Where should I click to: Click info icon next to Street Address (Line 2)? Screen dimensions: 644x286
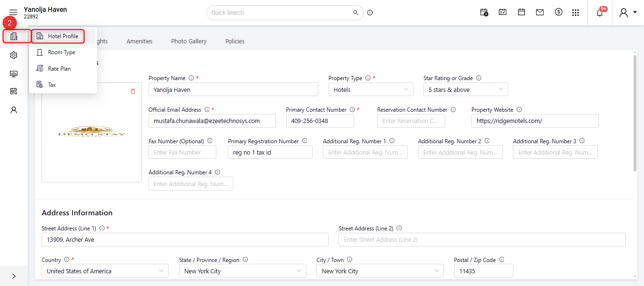point(399,229)
